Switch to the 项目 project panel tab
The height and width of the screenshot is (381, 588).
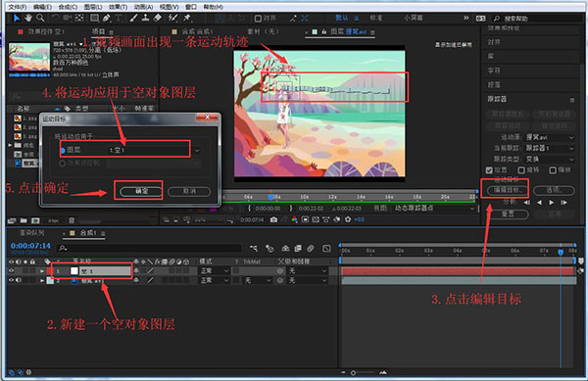point(98,31)
